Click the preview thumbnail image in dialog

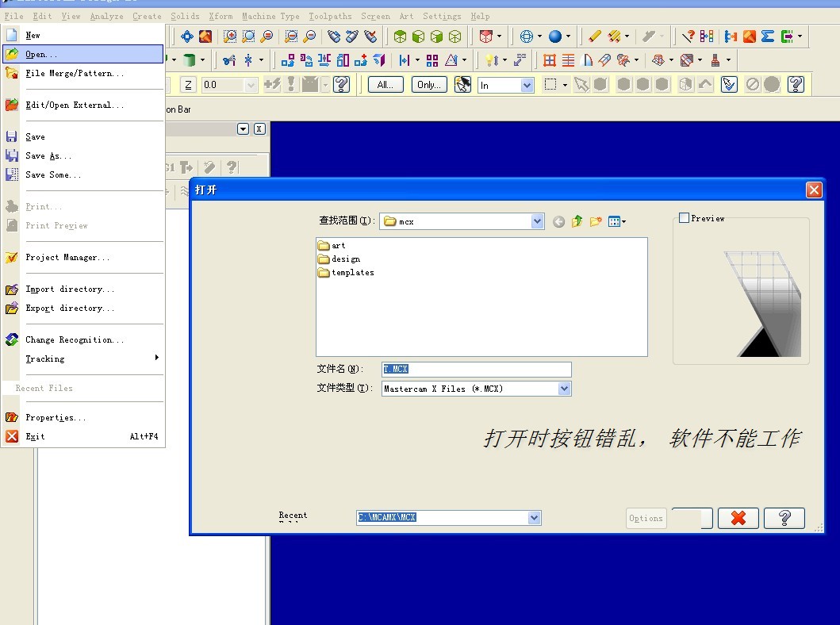click(x=763, y=304)
